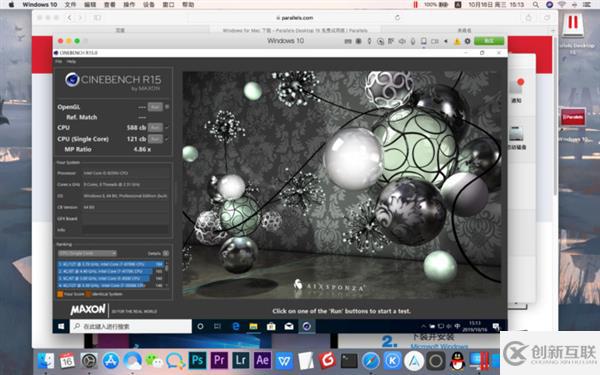Open the Safari share button
Image resolution: width=600 pixels, height=375 pixels.
point(528,18)
